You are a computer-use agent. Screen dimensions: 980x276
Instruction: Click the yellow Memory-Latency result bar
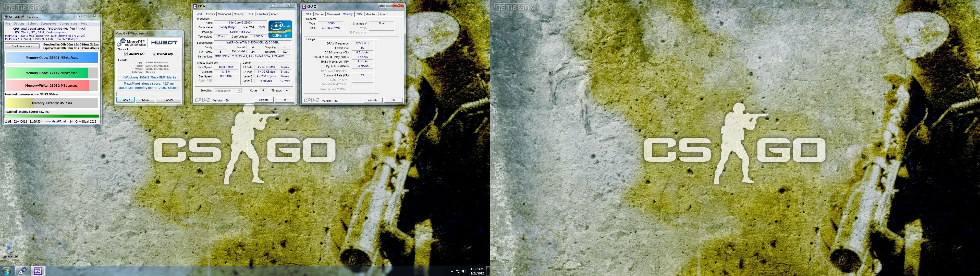tap(52, 103)
